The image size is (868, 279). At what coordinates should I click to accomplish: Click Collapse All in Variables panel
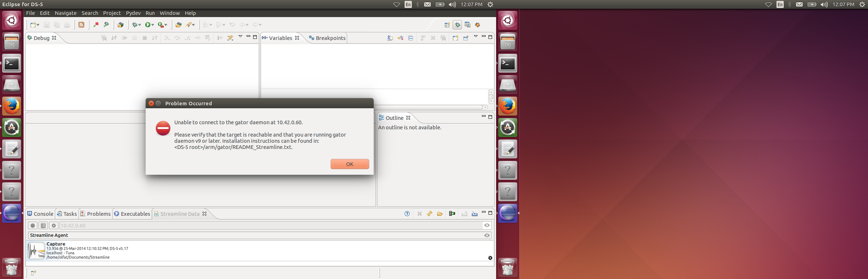coord(411,38)
